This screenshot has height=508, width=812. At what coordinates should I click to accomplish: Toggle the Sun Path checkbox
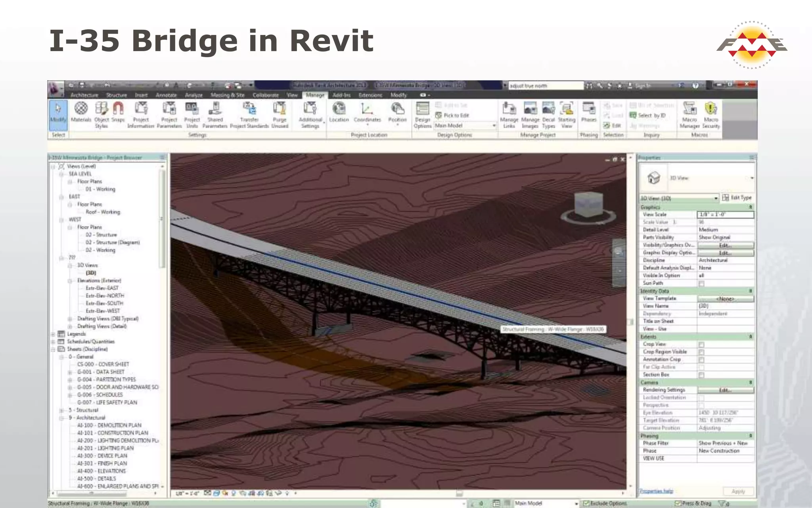tap(701, 283)
